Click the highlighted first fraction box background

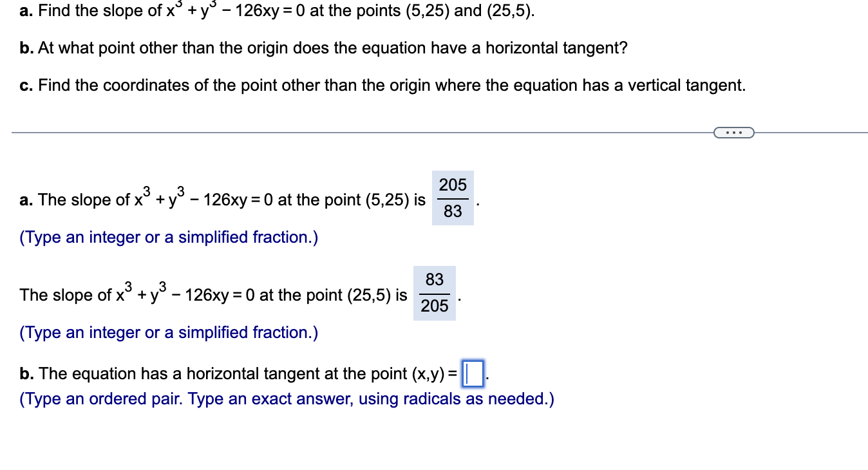coord(452,198)
